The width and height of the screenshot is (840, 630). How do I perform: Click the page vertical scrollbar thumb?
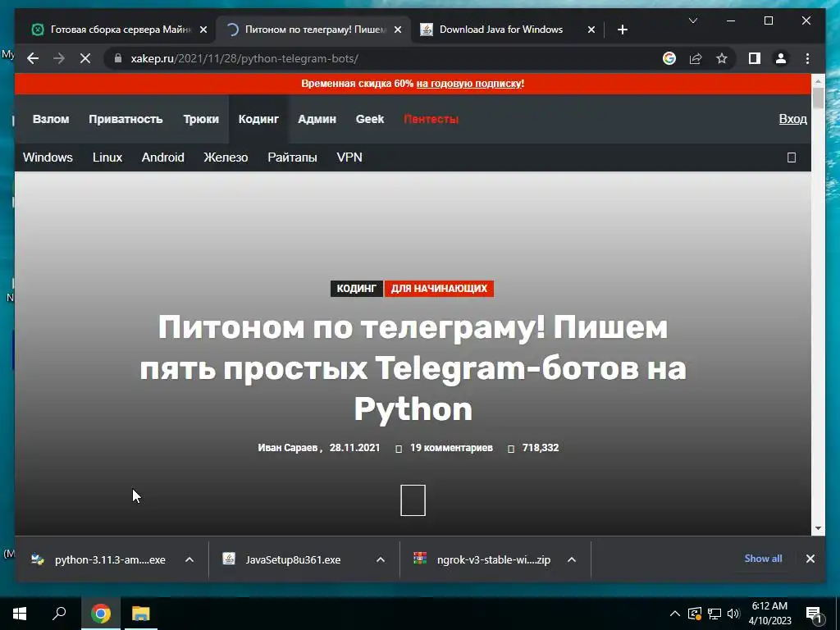coord(818,98)
